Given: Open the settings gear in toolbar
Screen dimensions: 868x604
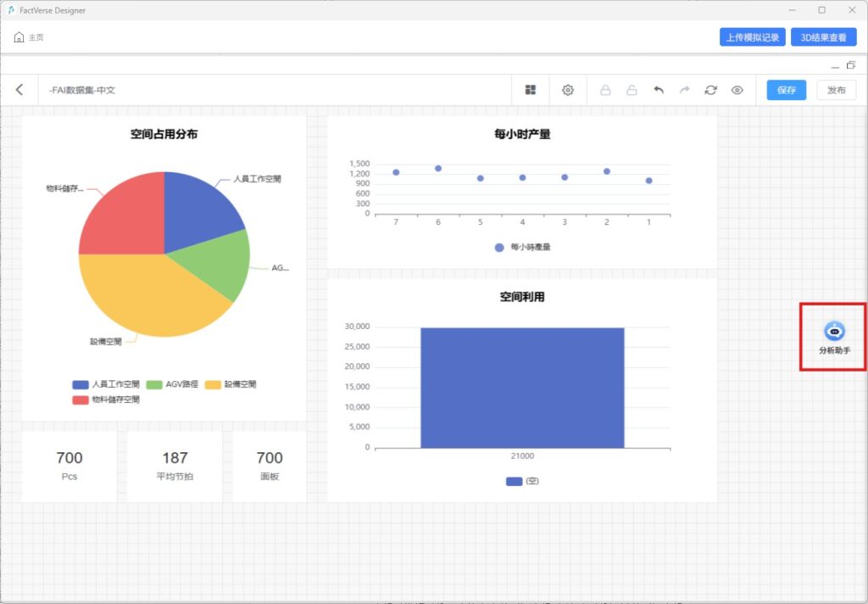Looking at the screenshot, I should (568, 90).
